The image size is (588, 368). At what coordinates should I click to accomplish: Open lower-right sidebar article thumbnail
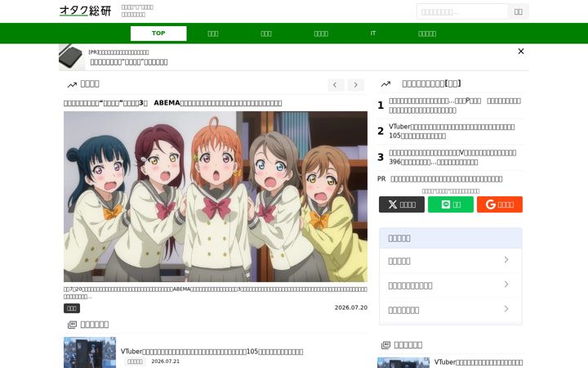[x=403, y=363]
